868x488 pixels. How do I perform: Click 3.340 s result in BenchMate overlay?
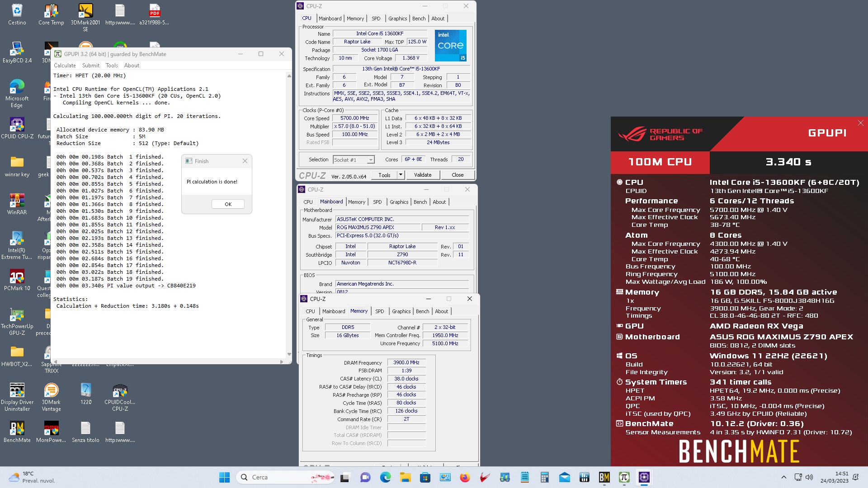tap(788, 162)
